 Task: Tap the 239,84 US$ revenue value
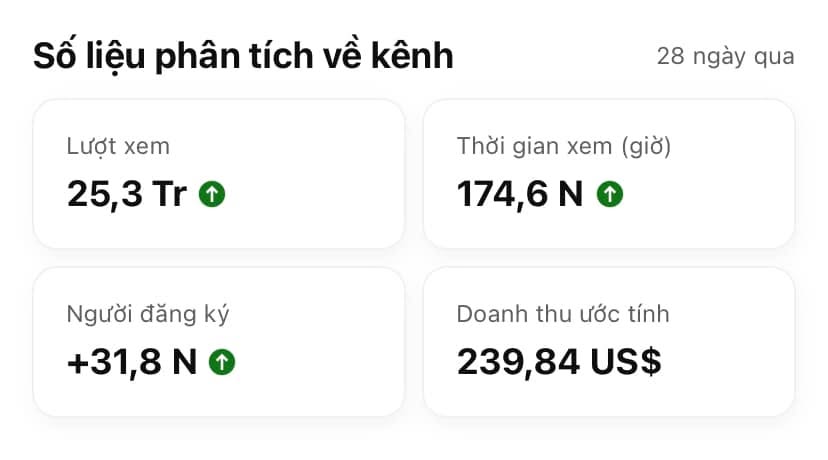pos(559,362)
